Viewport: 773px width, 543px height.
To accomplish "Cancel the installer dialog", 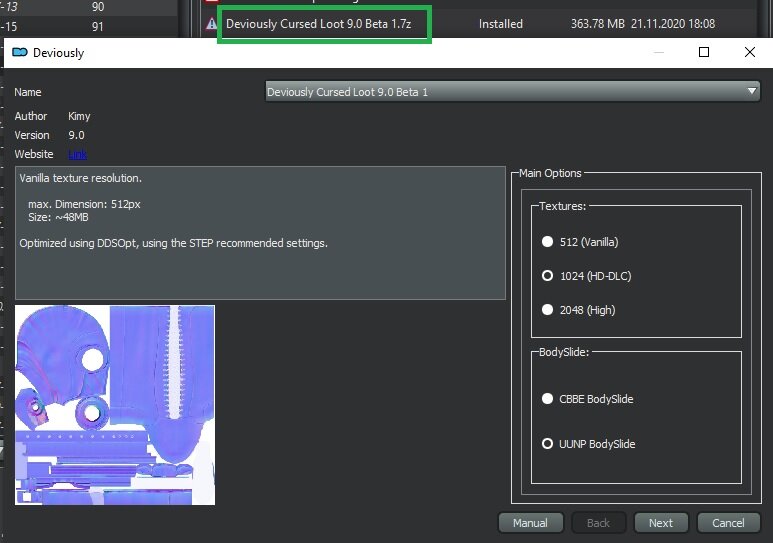I will [728, 523].
